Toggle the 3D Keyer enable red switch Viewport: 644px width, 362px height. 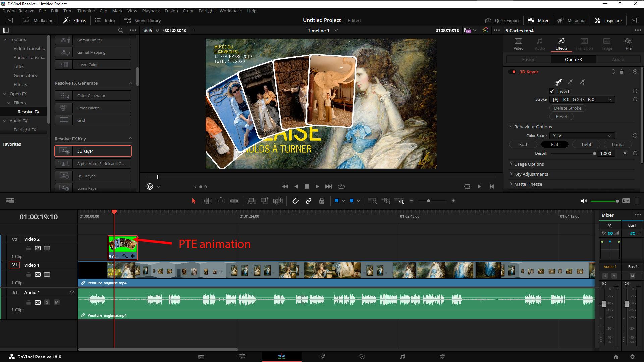click(x=512, y=72)
